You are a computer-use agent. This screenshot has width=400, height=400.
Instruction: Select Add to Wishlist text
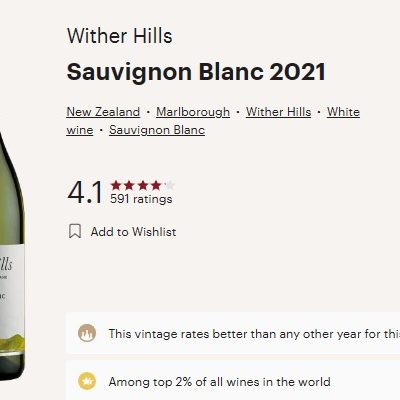133,232
